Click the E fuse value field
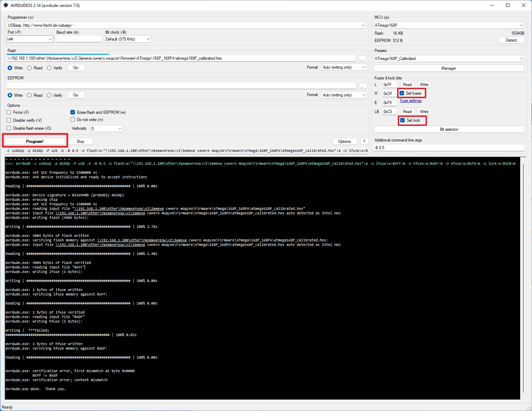 (390, 103)
